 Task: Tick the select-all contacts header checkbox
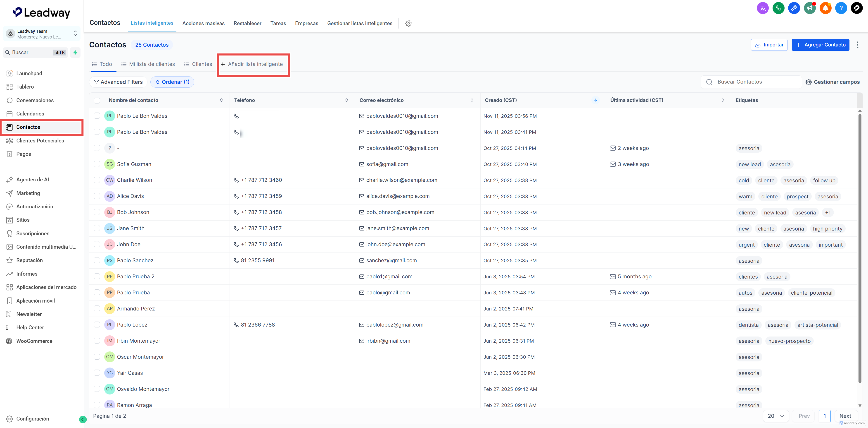[97, 100]
